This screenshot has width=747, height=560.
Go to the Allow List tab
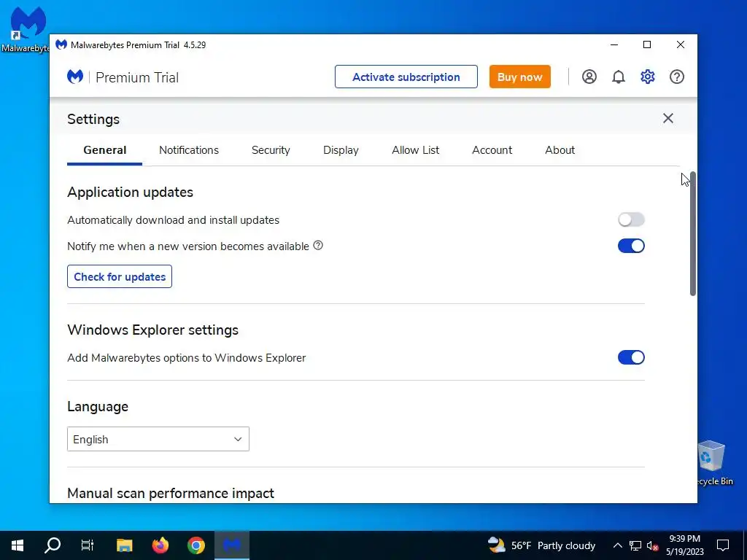(x=415, y=150)
